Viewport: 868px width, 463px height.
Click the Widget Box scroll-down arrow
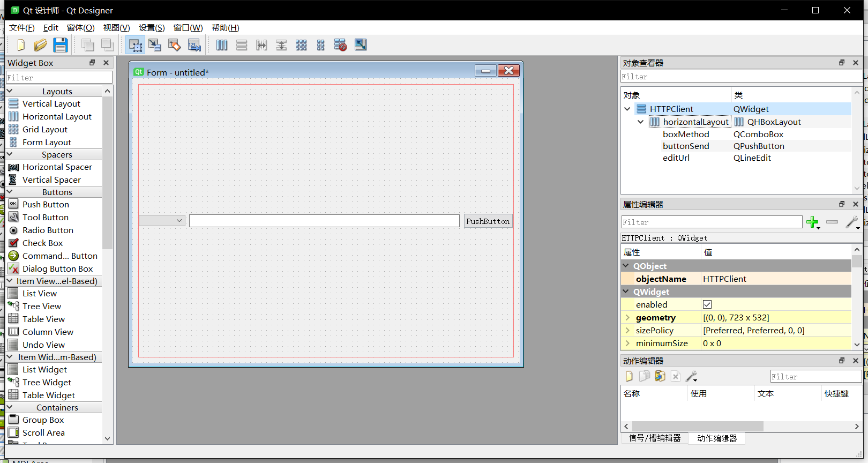tap(107, 438)
